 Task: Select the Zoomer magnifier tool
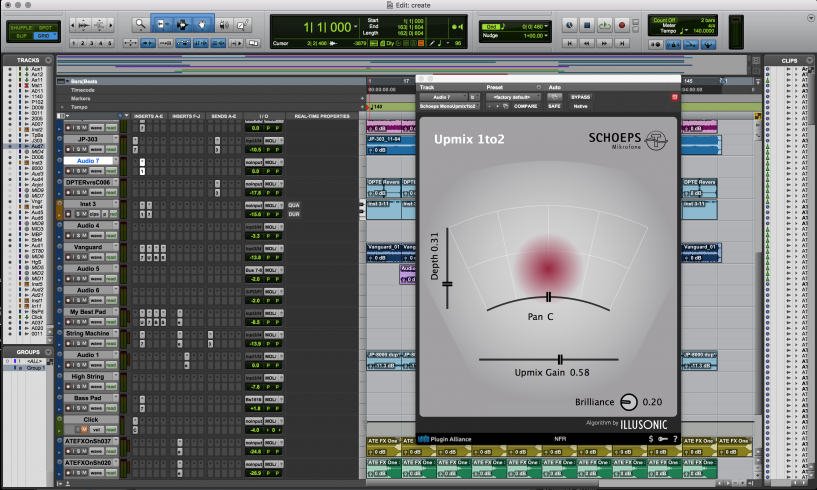click(x=140, y=24)
